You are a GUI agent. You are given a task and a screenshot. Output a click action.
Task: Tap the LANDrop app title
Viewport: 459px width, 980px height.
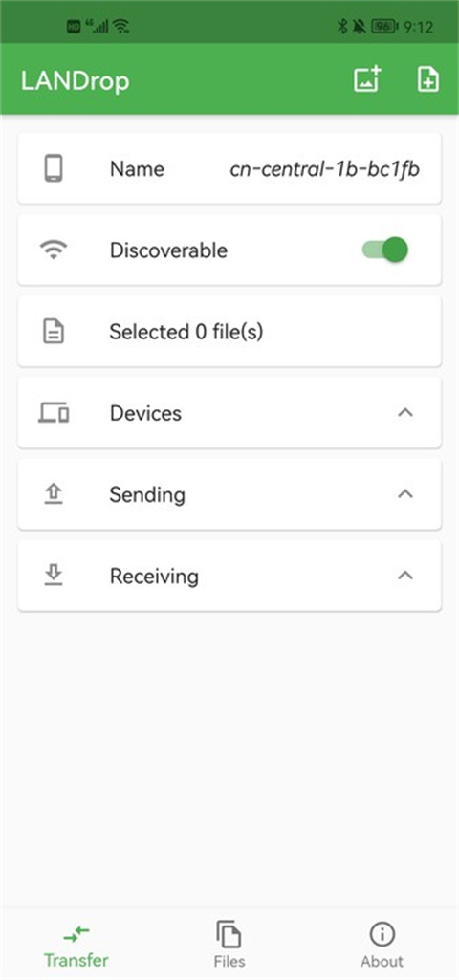(x=75, y=80)
